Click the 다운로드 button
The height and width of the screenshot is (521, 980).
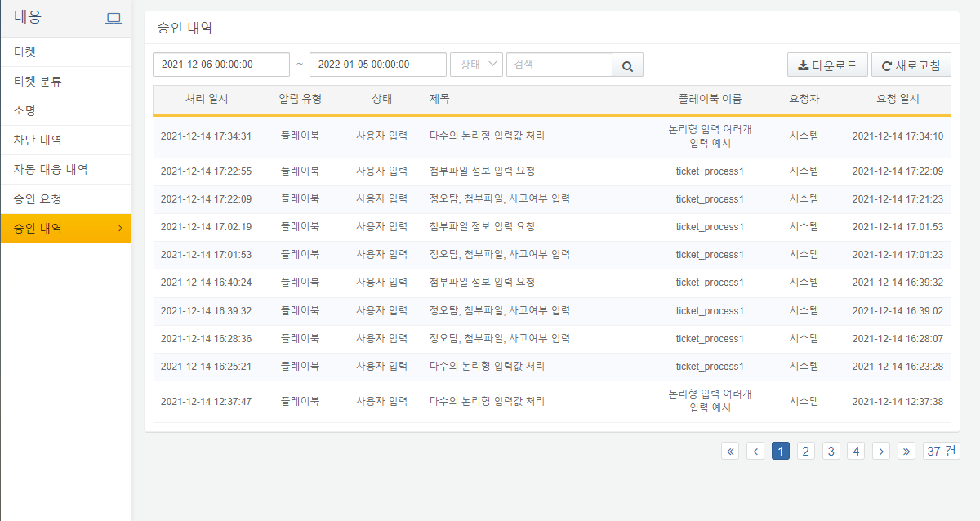coord(827,65)
